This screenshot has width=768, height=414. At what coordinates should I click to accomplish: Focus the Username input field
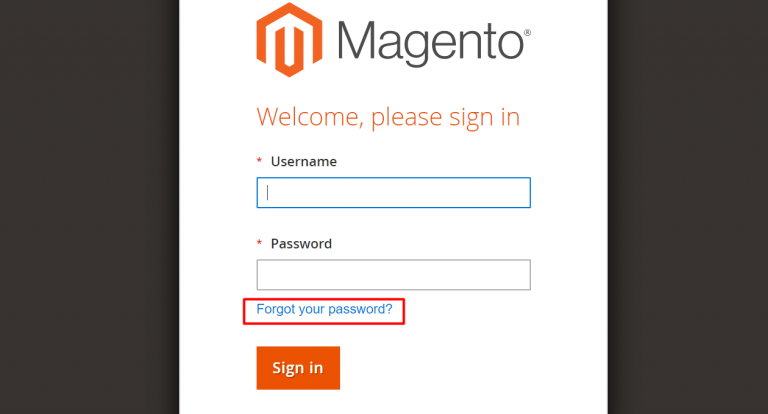click(393, 193)
